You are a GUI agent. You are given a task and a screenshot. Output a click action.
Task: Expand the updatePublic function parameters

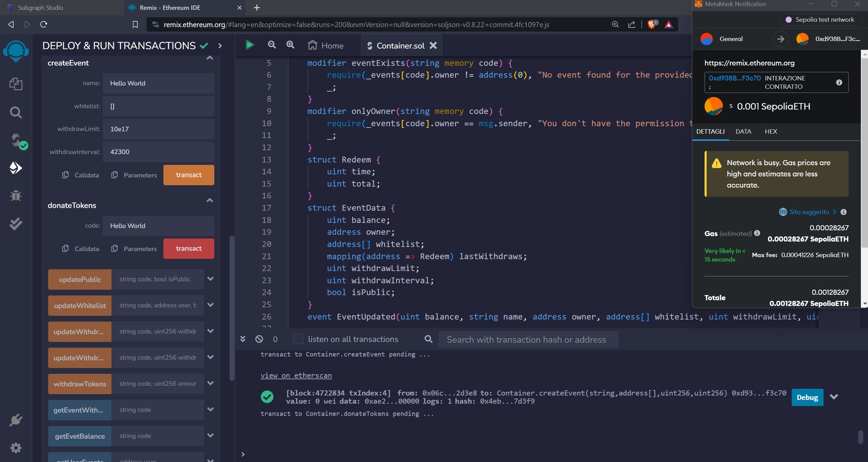coord(210,279)
